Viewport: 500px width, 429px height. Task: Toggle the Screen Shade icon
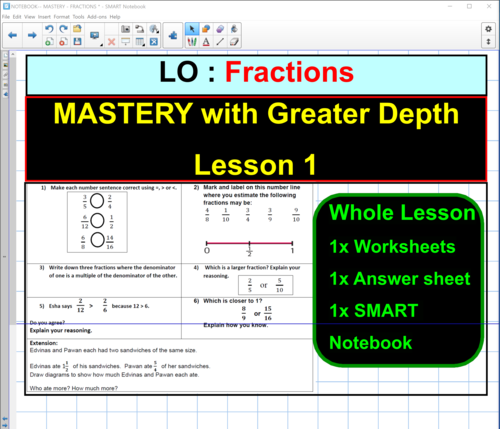tap(125, 42)
